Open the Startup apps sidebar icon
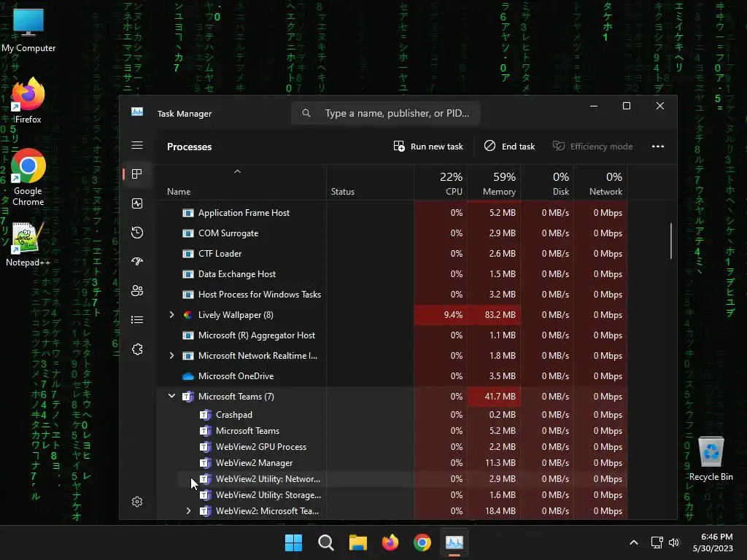This screenshot has width=747, height=560. tap(137, 262)
